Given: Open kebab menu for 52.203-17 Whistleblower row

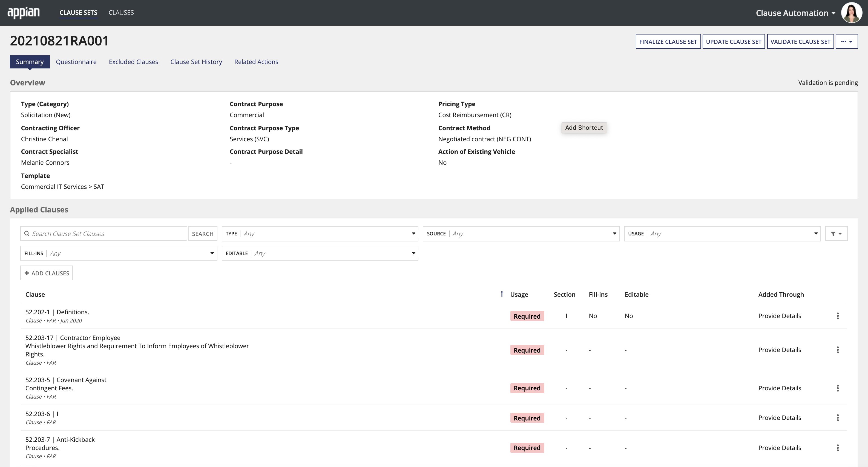Looking at the screenshot, I should point(838,350).
